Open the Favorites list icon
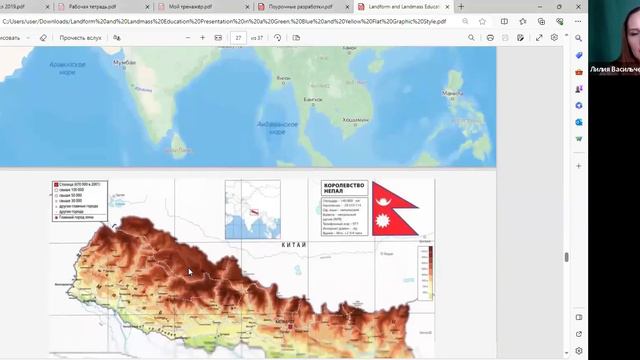 523,21
